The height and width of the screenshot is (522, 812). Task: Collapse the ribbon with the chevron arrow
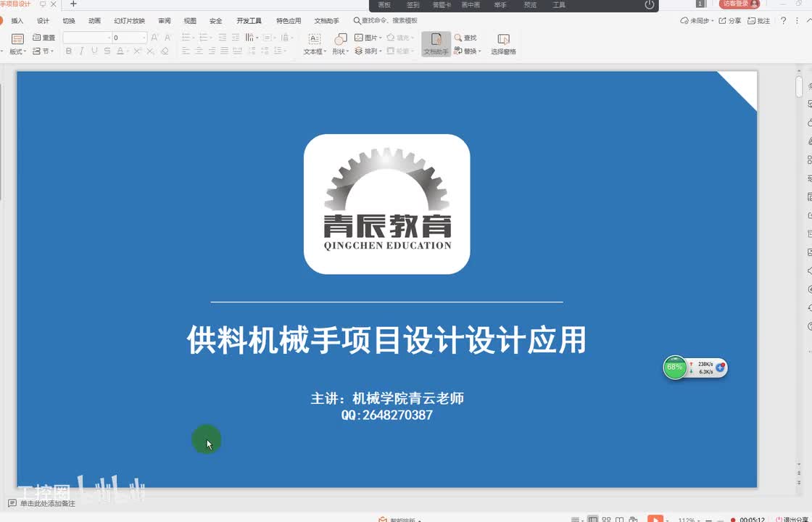(809, 21)
